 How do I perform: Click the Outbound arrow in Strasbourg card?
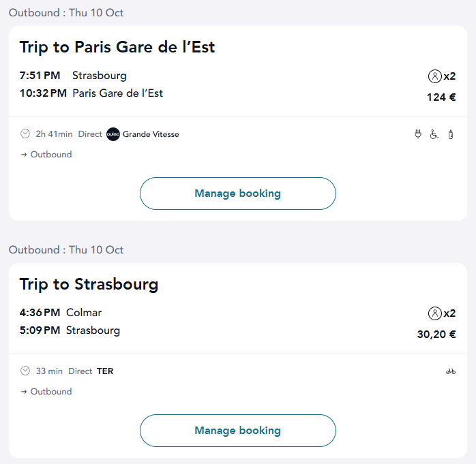(x=24, y=392)
